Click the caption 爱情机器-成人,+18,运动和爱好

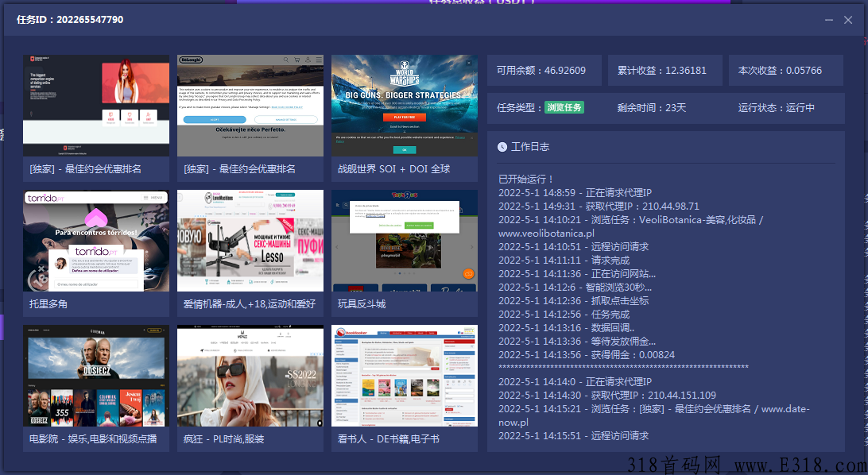tap(250, 304)
